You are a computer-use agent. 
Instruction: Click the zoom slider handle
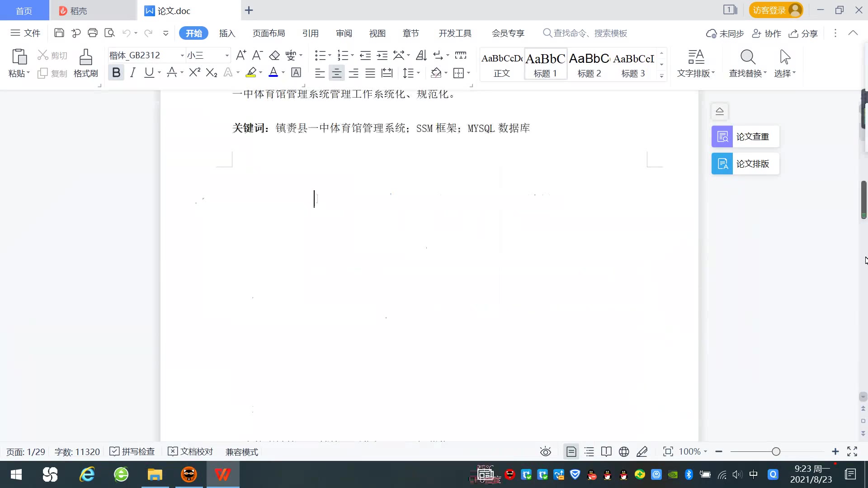[x=776, y=451]
